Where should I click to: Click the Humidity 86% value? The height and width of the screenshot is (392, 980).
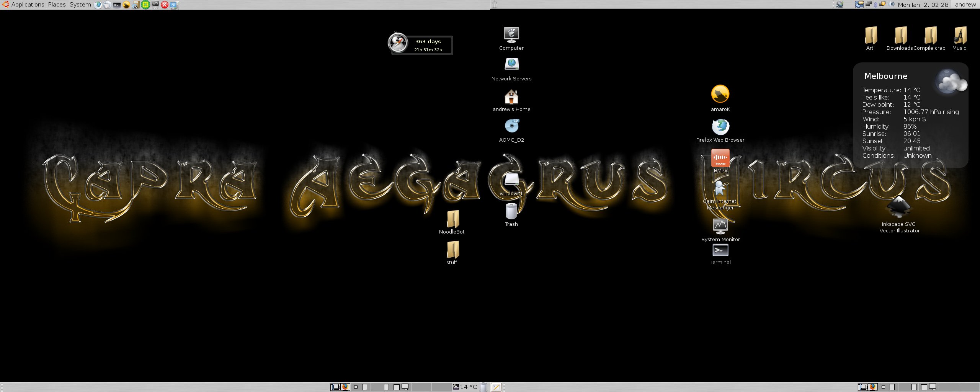(910, 126)
